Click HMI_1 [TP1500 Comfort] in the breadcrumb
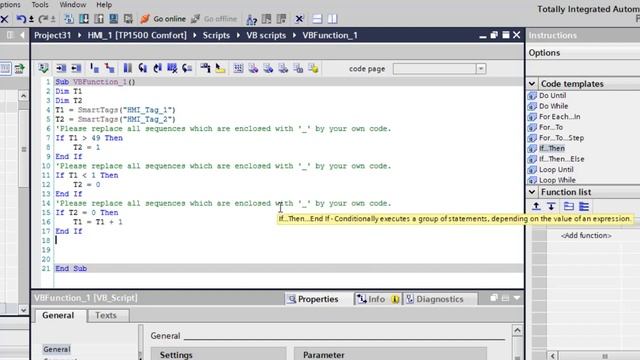The image size is (640, 360). point(137,36)
